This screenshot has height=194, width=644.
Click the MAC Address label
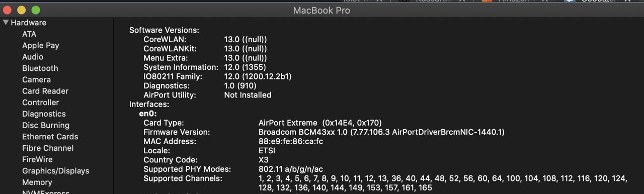(170, 141)
